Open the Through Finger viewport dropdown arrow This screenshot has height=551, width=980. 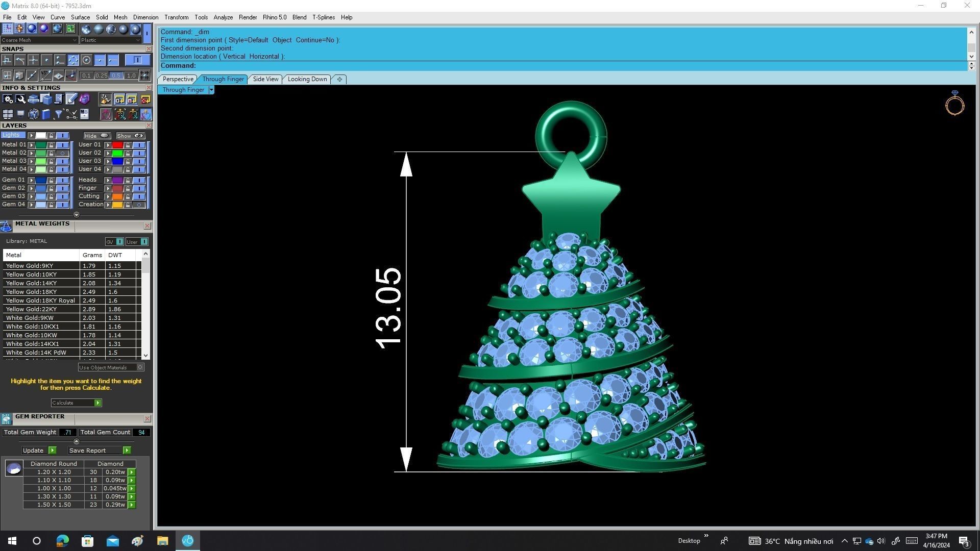pos(211,90)
